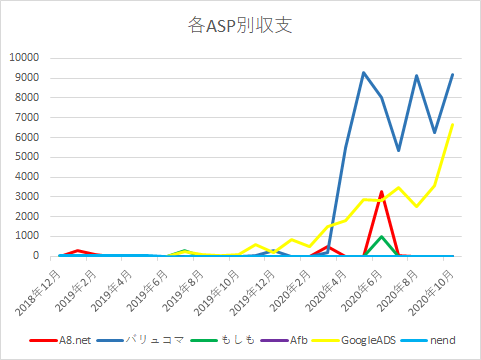Click the 2000 y-axis label
Image resolution: width=481 pixels, height=360 pixels.
tap(27, 216)
